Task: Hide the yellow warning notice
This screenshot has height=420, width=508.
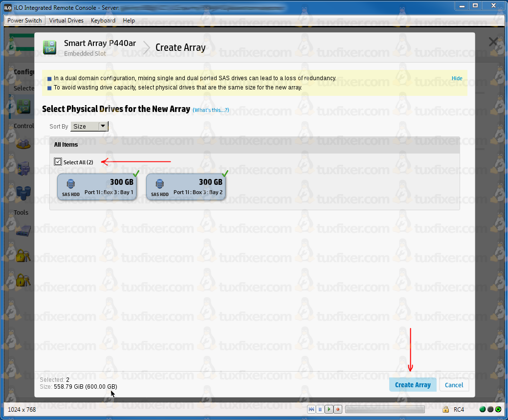Action: (457, 78)
